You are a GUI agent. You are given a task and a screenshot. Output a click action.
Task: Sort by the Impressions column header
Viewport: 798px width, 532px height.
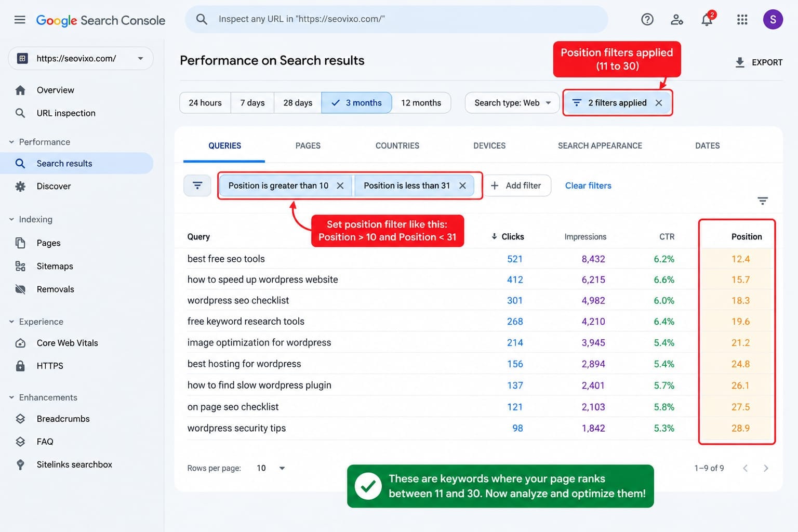pyautogui.click(x=585, y=236)
